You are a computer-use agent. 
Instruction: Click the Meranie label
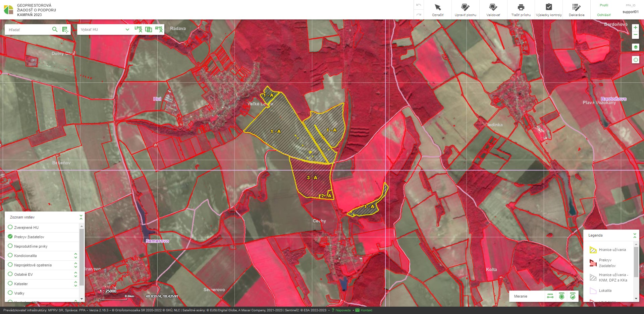click(521, 296)
